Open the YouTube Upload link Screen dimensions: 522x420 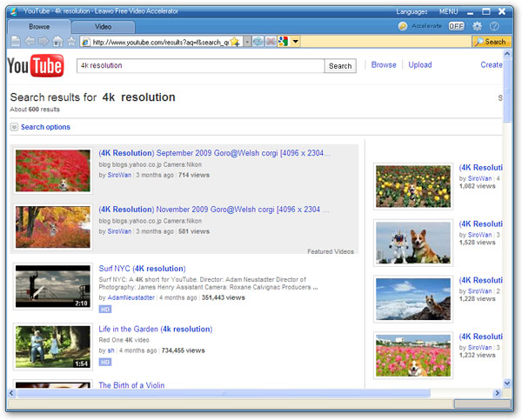[x=420, y=65]
